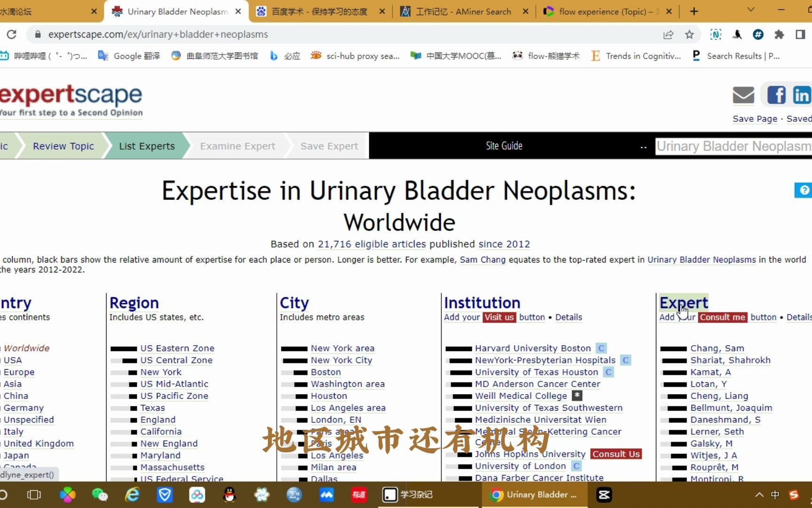
Task: Click the topic search field
Action: [x=733, y=146]
